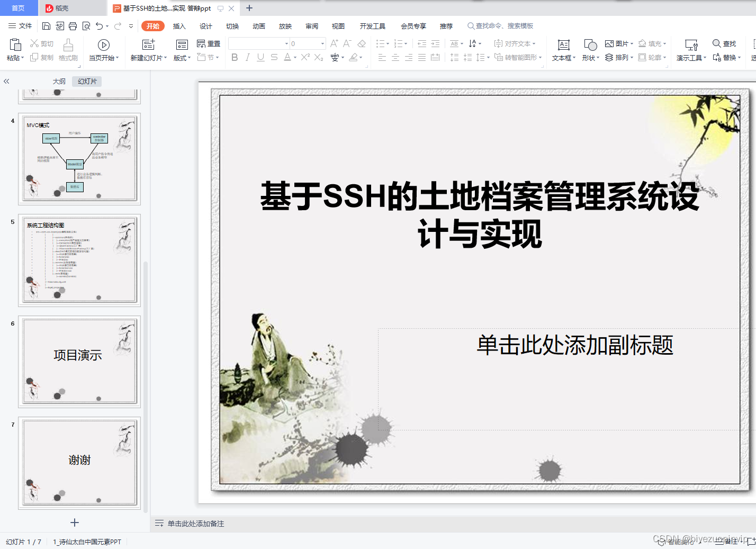Click the increase indent icon
This screenshot has height=549, width=756.
click(435, 43)
